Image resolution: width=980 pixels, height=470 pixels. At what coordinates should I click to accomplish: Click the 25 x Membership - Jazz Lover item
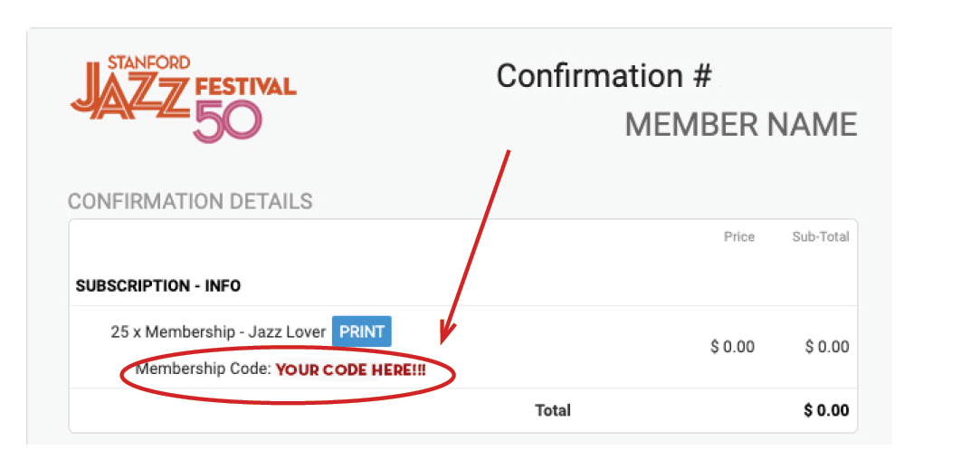218,331
